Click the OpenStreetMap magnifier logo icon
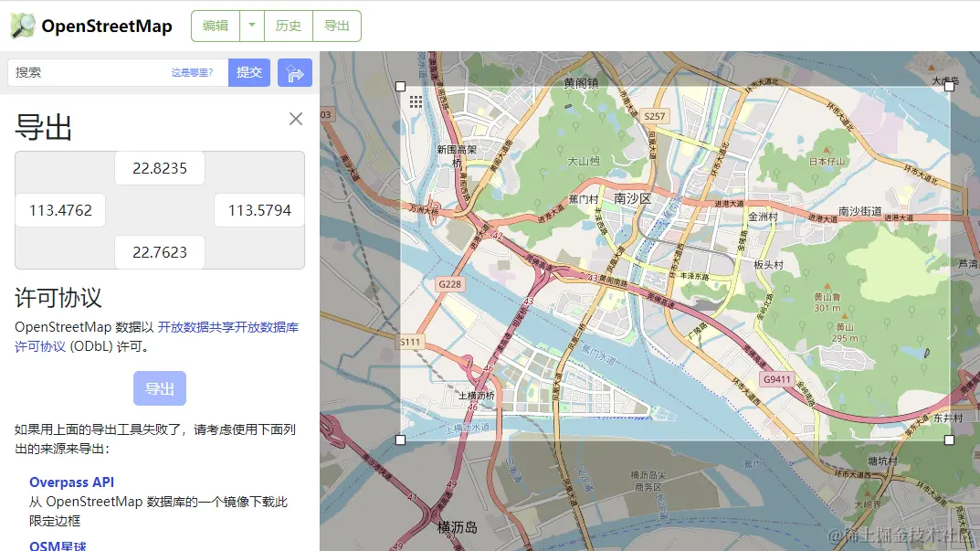 [x=23, y=26]
